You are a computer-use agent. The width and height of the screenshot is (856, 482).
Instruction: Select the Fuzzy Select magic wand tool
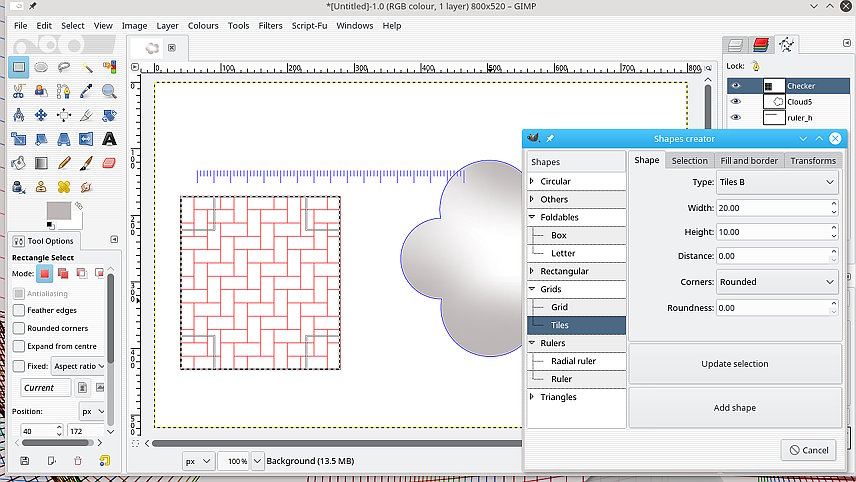tap(87, 68)
